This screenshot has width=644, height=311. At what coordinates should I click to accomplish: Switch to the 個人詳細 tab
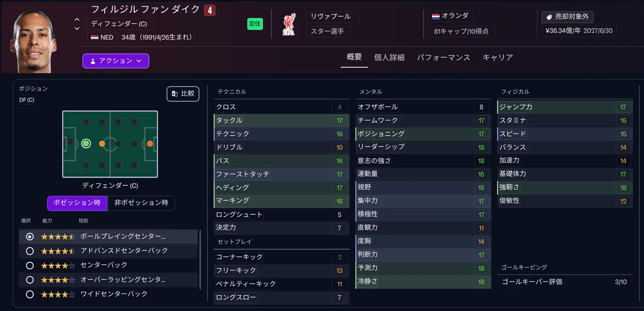coord(389,57)
